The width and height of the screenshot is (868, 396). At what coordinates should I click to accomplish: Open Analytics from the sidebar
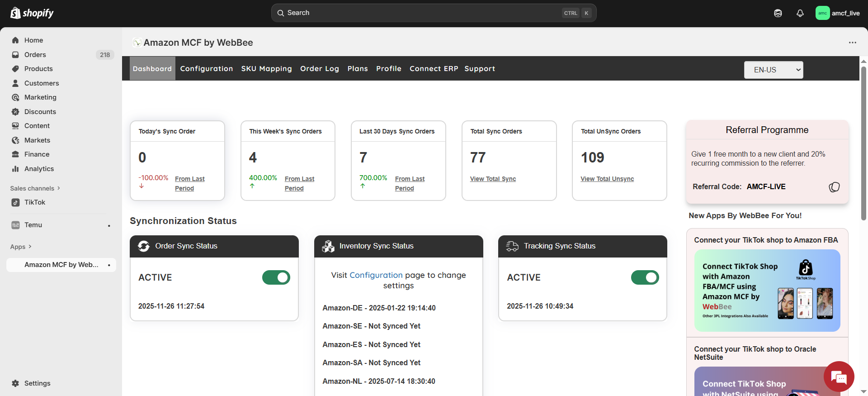click(x=39, y=169)
